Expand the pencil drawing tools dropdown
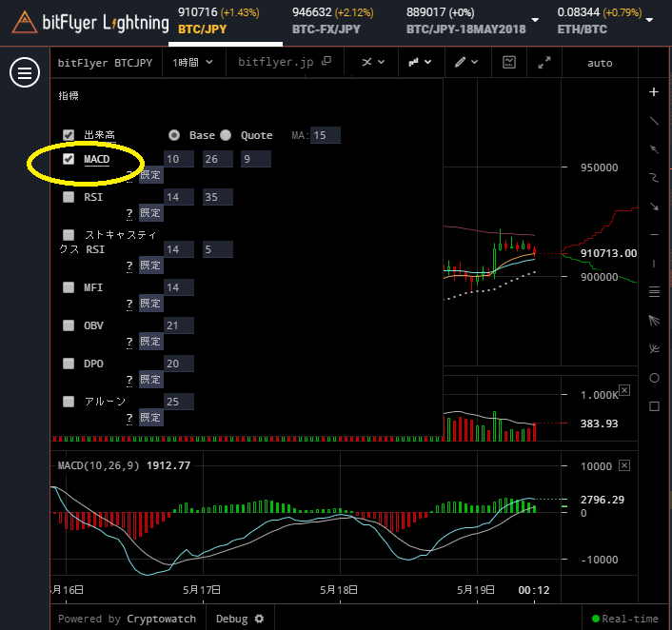The image size is (672, 630). coord(465,62)
